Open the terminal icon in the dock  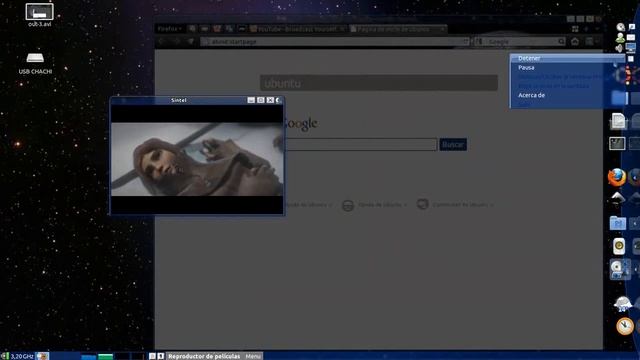click(617, 144)
